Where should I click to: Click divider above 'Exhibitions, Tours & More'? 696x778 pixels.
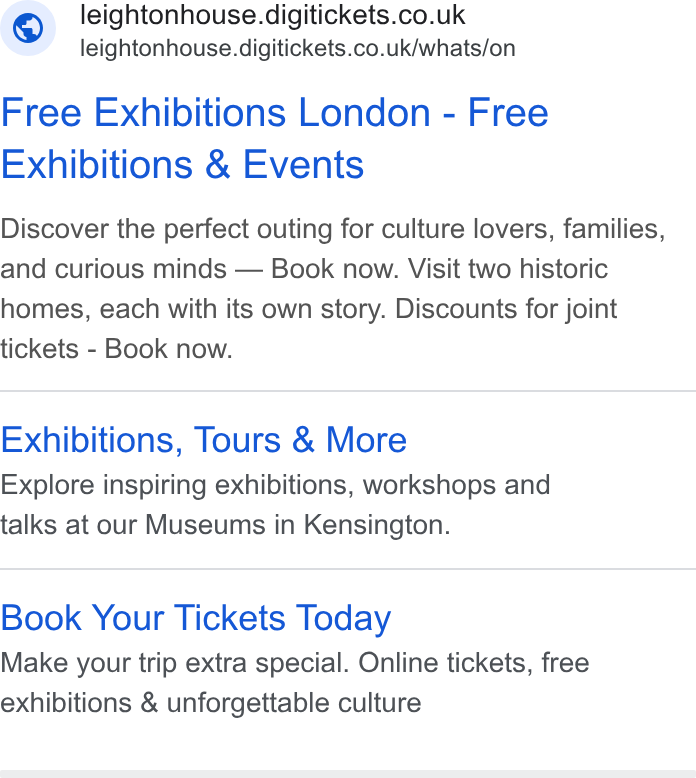(x=348, y=391)
